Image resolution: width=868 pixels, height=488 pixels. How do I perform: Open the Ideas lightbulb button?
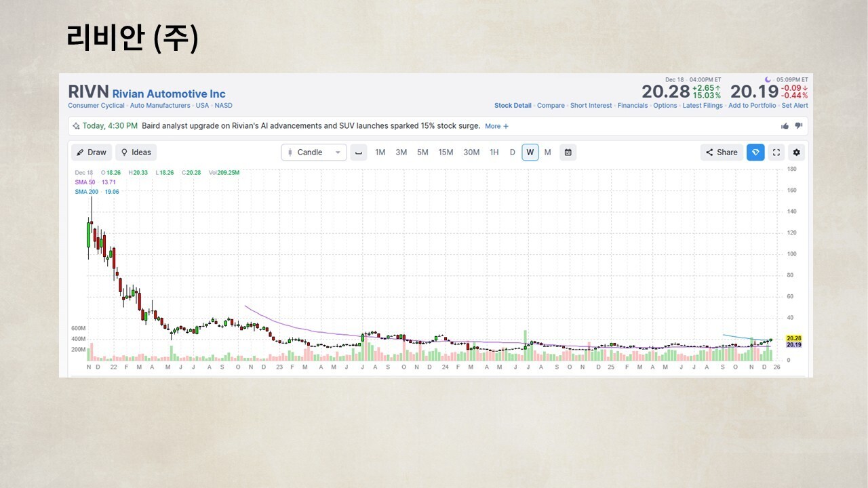[x=136, y=152]
